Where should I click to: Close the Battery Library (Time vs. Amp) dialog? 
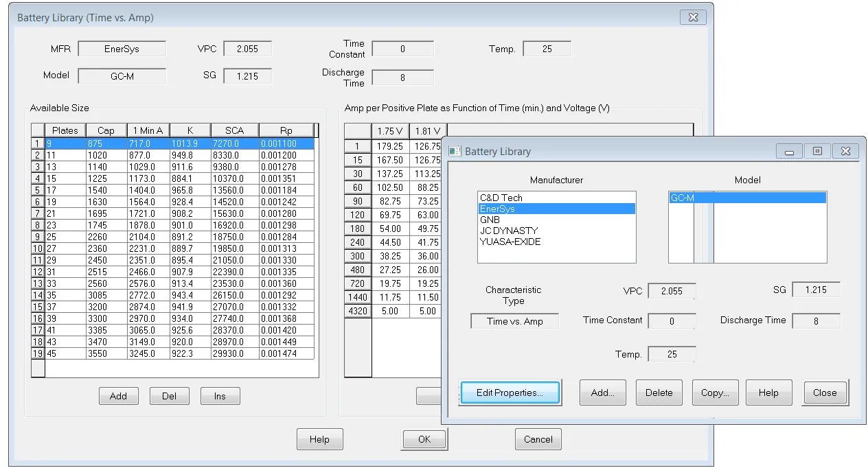coord(693,17)
